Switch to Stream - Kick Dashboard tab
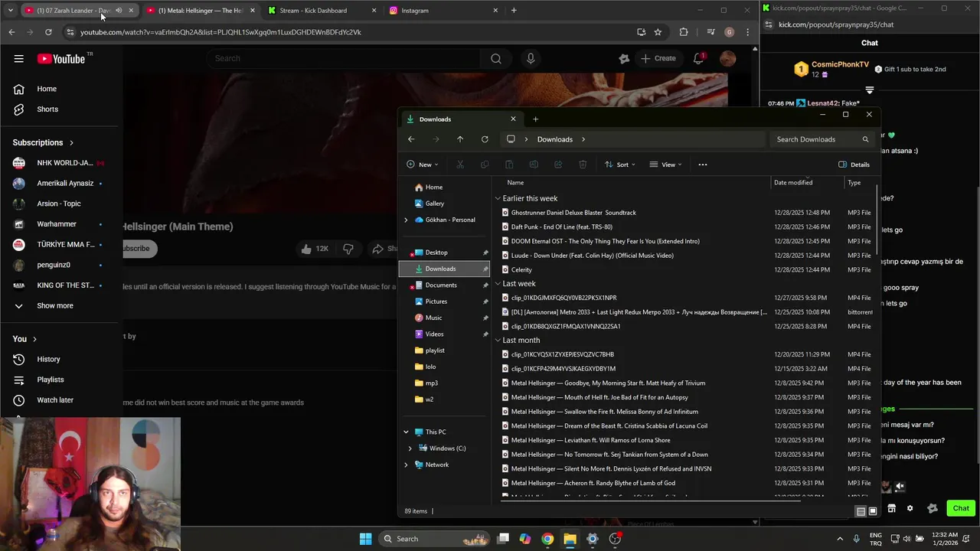The height and width of the screenshot is (551, 980). pyautogui.click(x=322, y=11)
